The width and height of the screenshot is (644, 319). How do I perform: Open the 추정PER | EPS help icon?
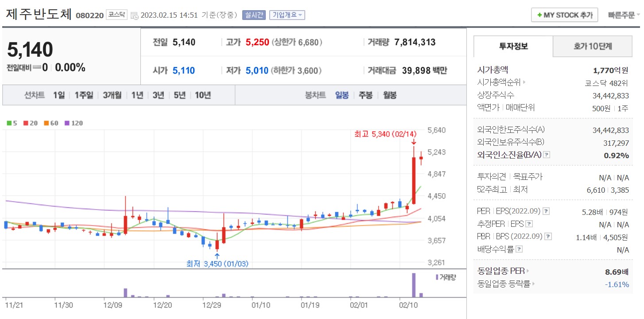pos(529,224)
